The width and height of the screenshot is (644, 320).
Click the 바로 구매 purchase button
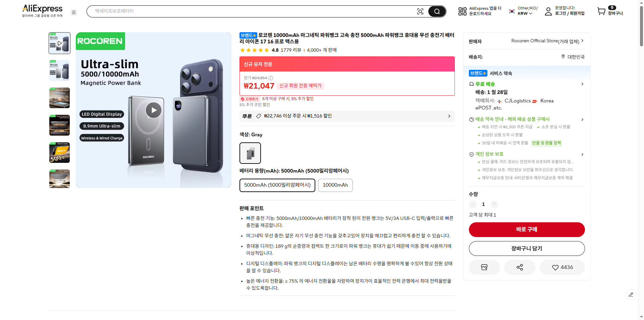point(526,229)
